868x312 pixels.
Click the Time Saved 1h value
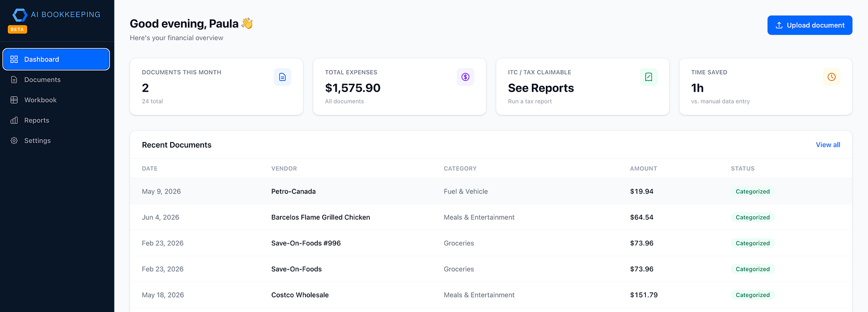coord(697,88)
